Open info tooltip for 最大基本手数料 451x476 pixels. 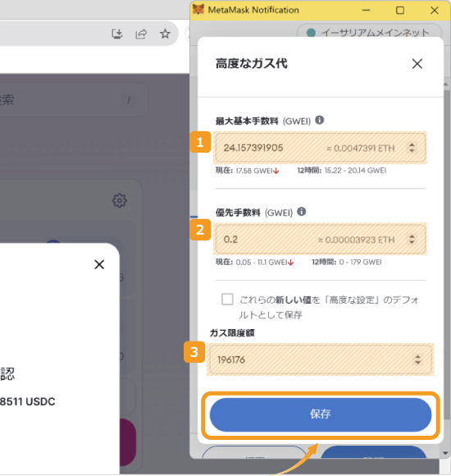(x=319, y=120)
